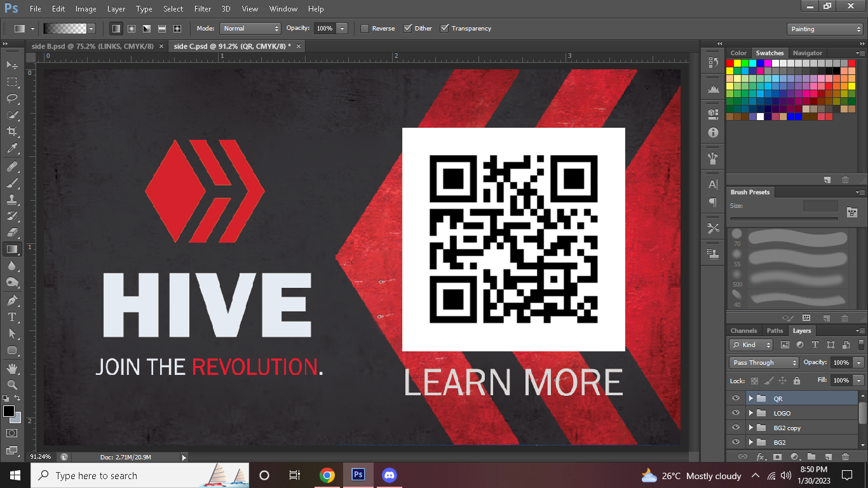The image size is (868, 488).
Task: Select the Zoom tool
Action: [12, 384]
